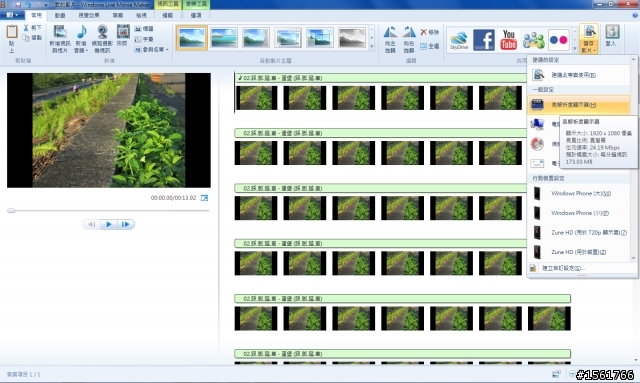Click the Paste clipboard icon
Screen dimensions: 640x383
point(11,32)
